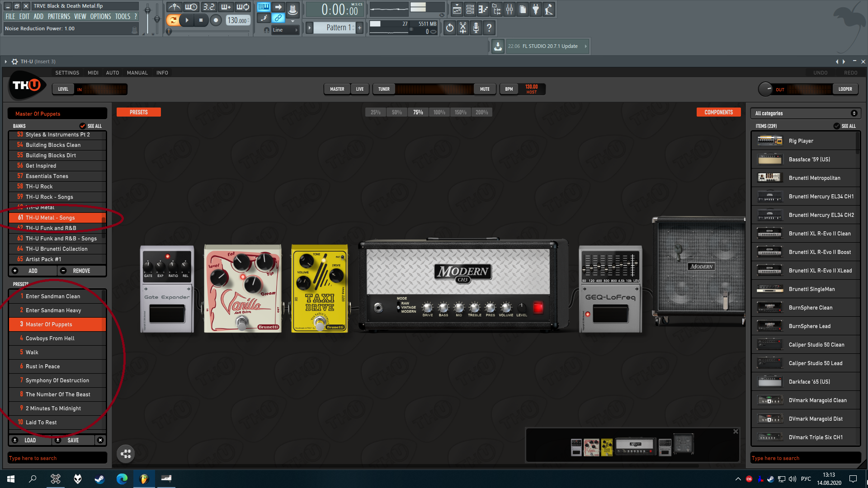The image size is (868, 488).
Task: Open the TH-U MANUAL tab
Action: click(137, 73)
